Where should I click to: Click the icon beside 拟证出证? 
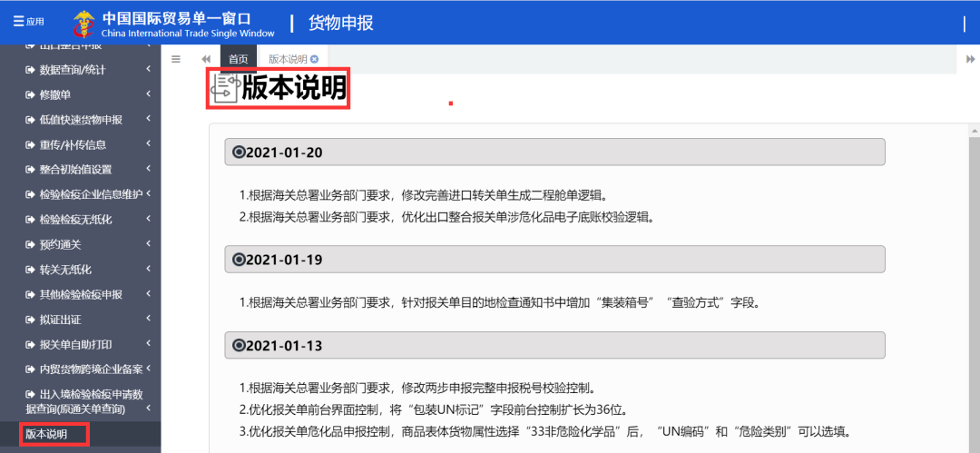click(x=29, y=320)
